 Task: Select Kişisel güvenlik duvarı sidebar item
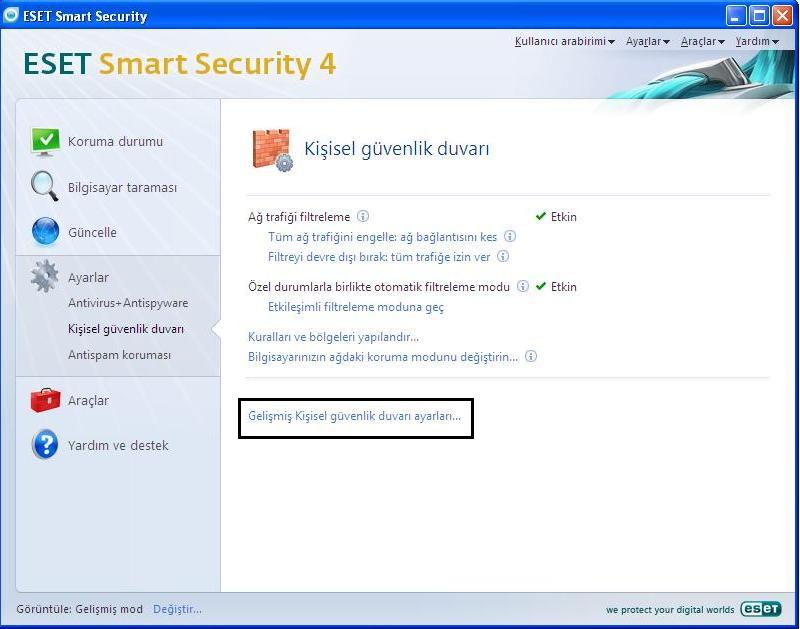click(x=126, y=329)
